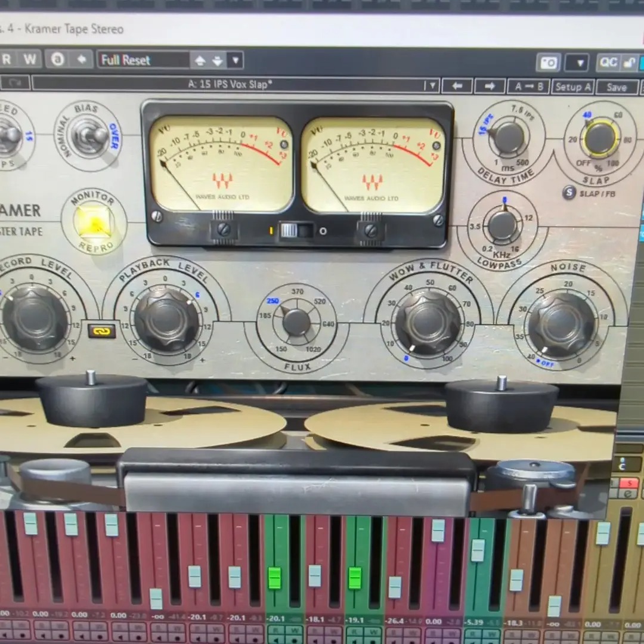Toggle the Monitor Repro lamp button
This screenshot has width=644, height=644.
[95, 222]
